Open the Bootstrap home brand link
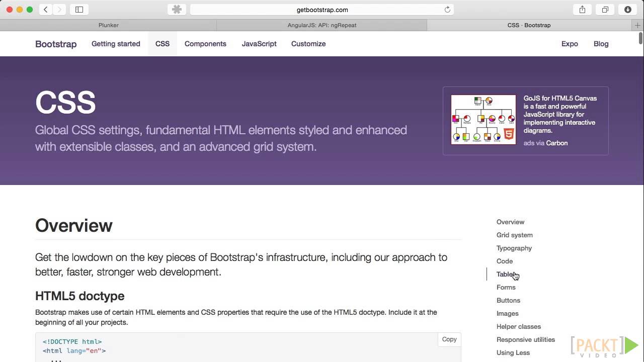 pyautogui.click(x=56, y=44)
